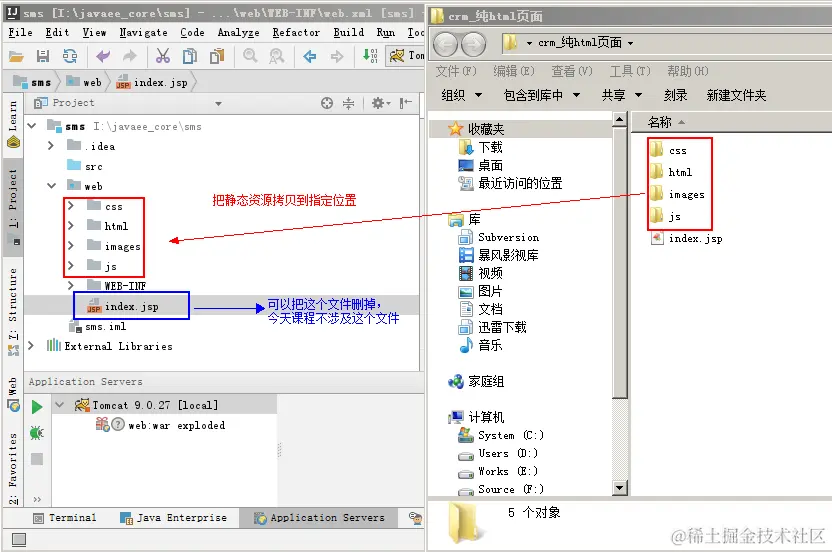Screen dimensions: 832x552
Task: Click the Back button in Explorer window
Action: click(446, 44)
